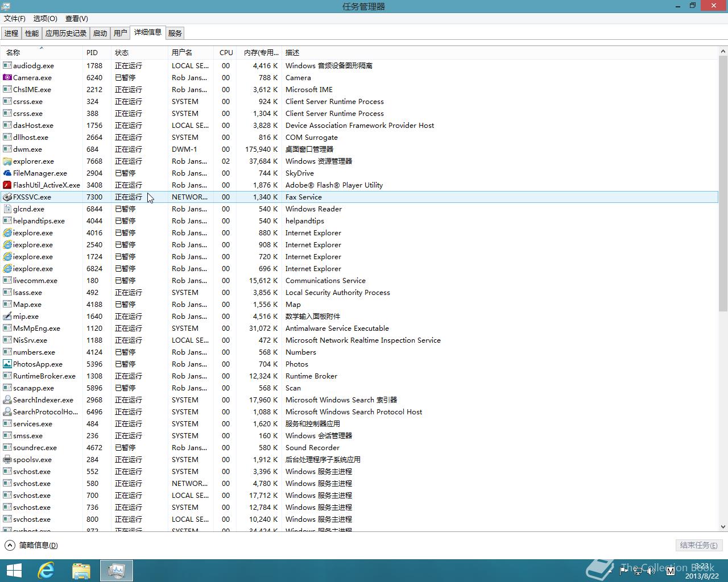Select the numbers.exe process row
The width and height of the screenshot is (728, 582).
pos(359,352)
